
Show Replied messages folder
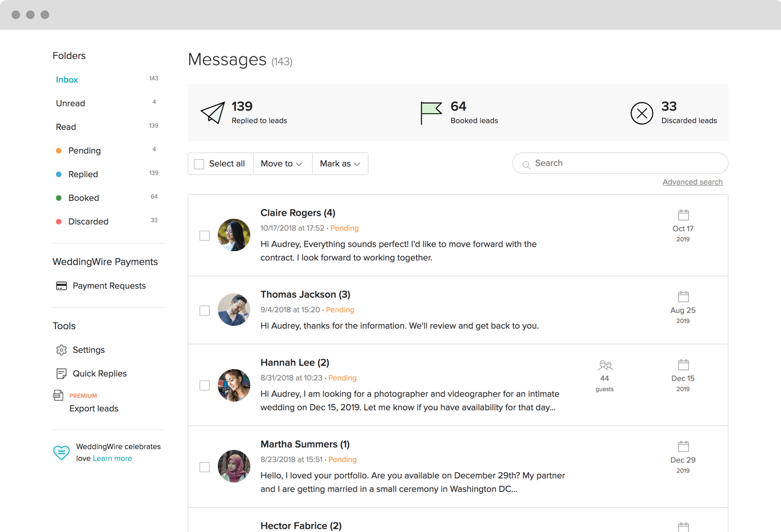(83, 174)
